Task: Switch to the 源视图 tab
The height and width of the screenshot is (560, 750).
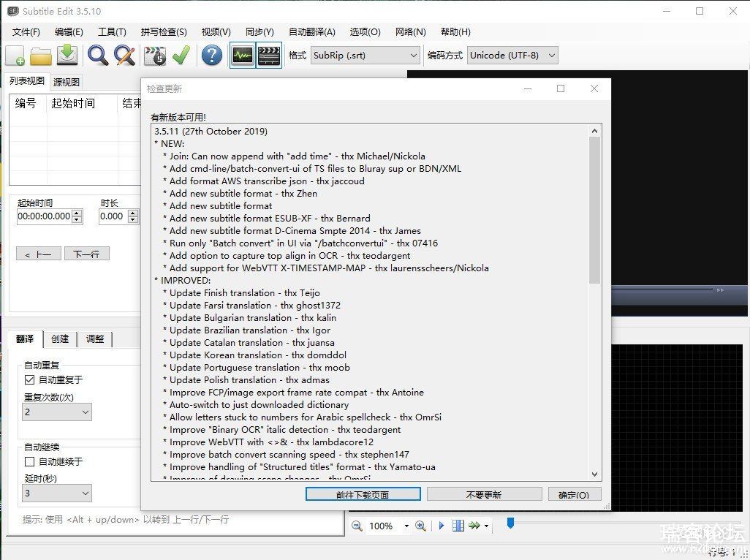Action: tap(67, 83)
